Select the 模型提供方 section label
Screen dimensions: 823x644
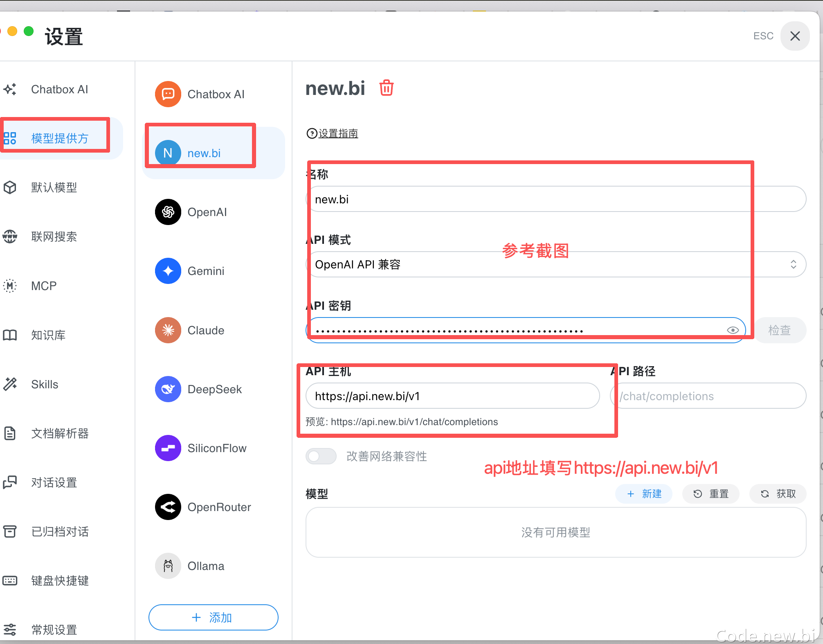tap(60, 138)
